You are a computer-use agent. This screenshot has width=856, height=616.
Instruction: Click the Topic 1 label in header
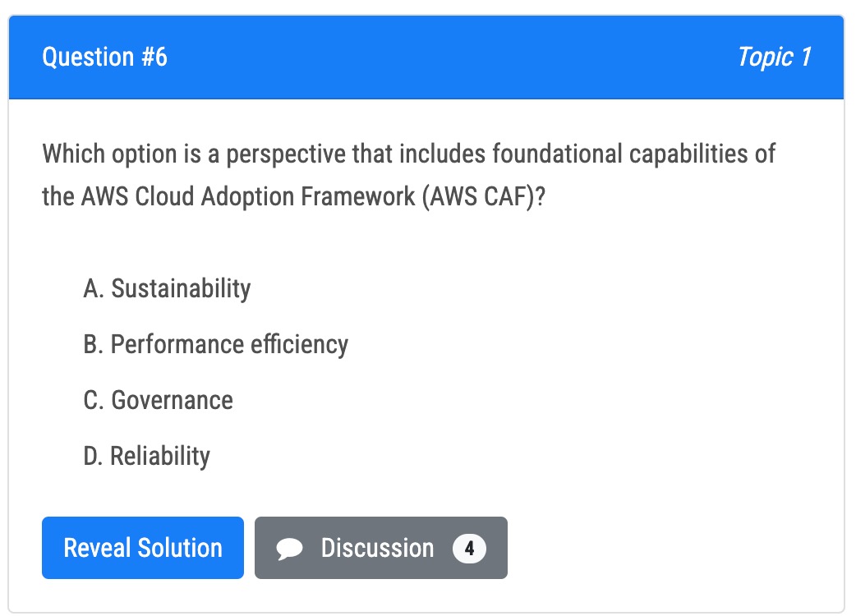[x=775, y=57]
